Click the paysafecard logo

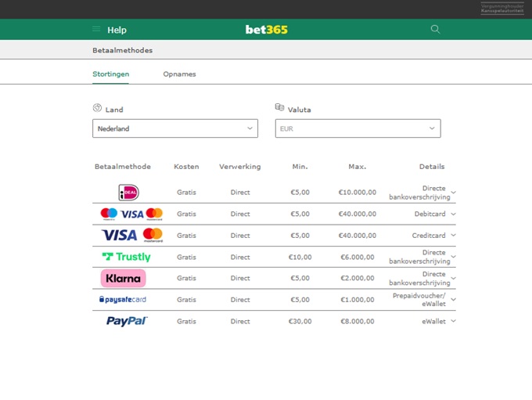point(123,300)
